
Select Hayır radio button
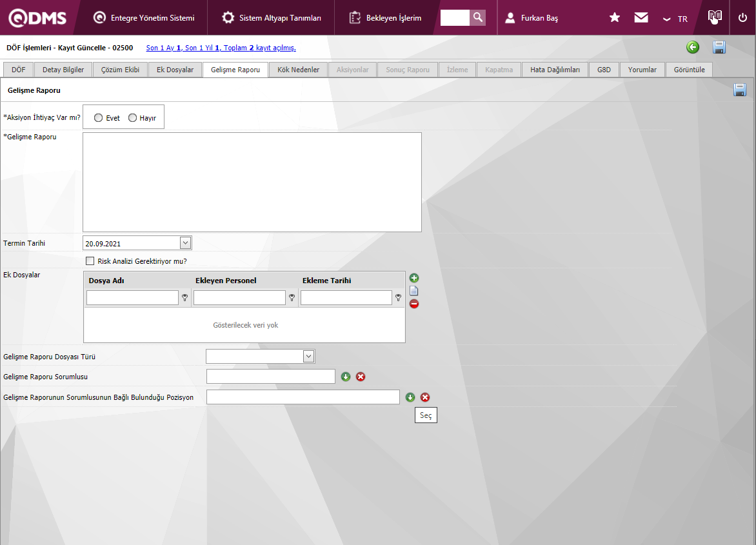click(133, 118)
